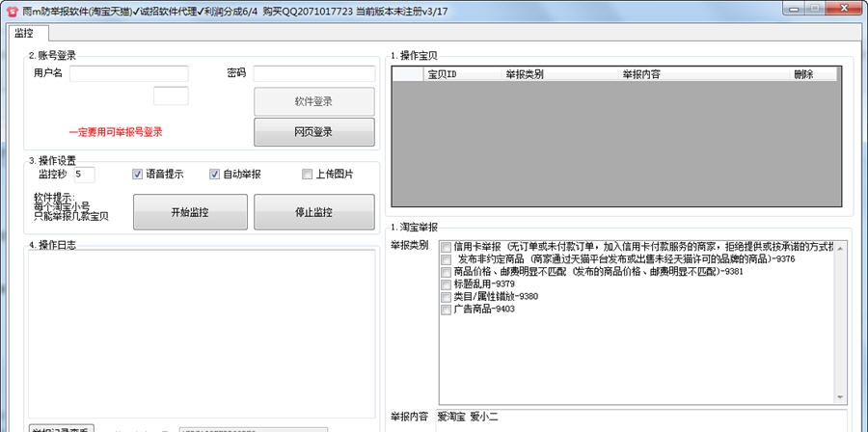The image size is (868, 432).
Task: Click the 监控秒 value field
Action: coord(84,175)
